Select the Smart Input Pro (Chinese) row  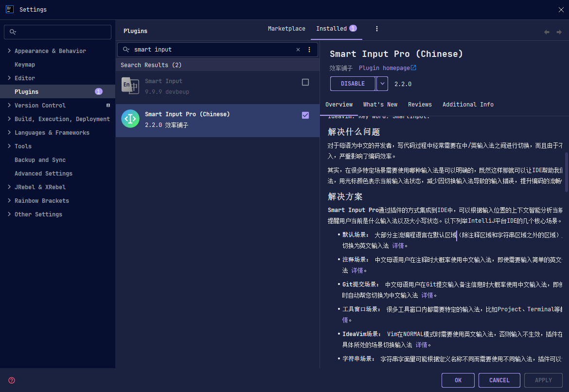(x=218, y=121)
